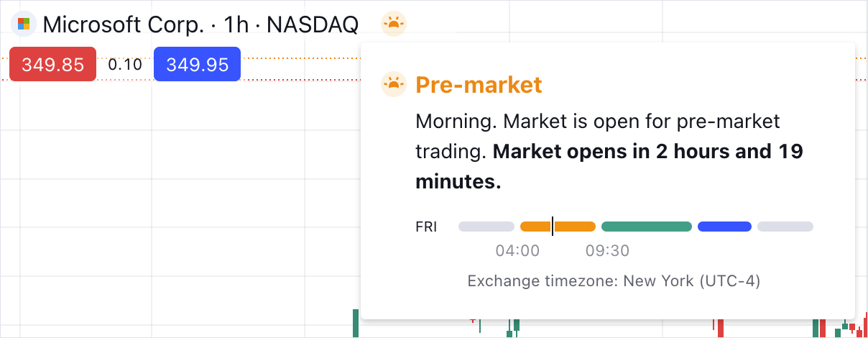Click the FRI day label
Viewport: 868px width, 338px height.
tap(426, 227)
